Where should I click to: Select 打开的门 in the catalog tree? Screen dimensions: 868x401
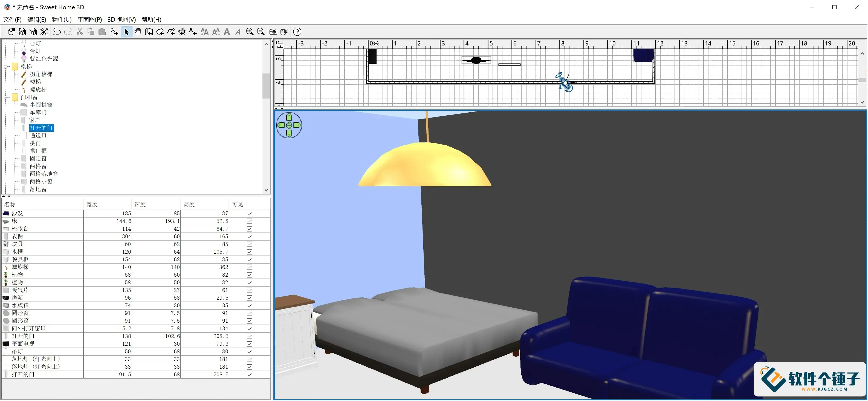pos(41,128)
